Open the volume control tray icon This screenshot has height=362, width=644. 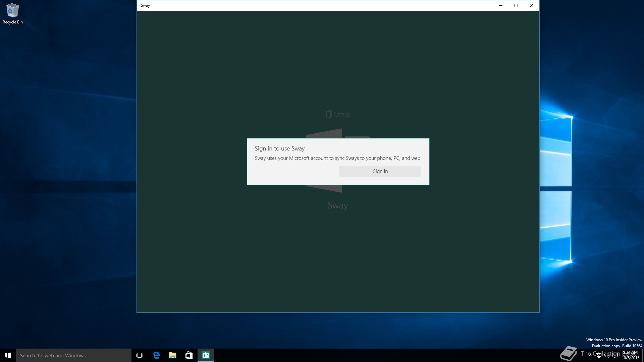pyautogui.click(x=607, y=356)
